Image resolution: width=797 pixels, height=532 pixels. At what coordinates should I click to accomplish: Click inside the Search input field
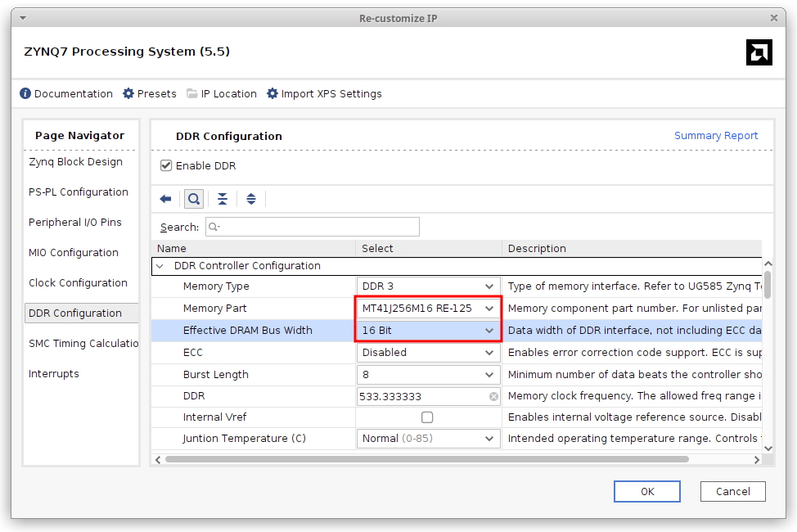[315, 227]
